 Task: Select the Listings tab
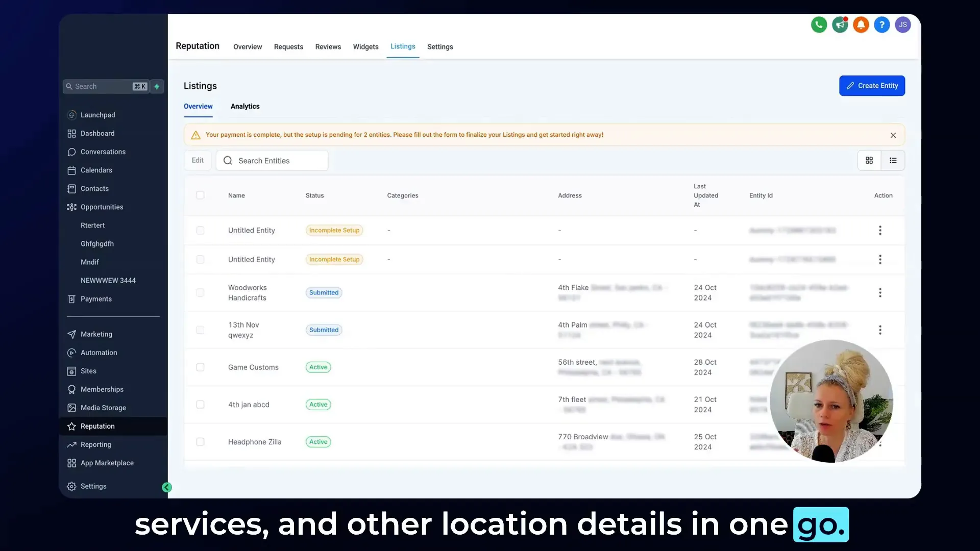[x=403, y=46]
